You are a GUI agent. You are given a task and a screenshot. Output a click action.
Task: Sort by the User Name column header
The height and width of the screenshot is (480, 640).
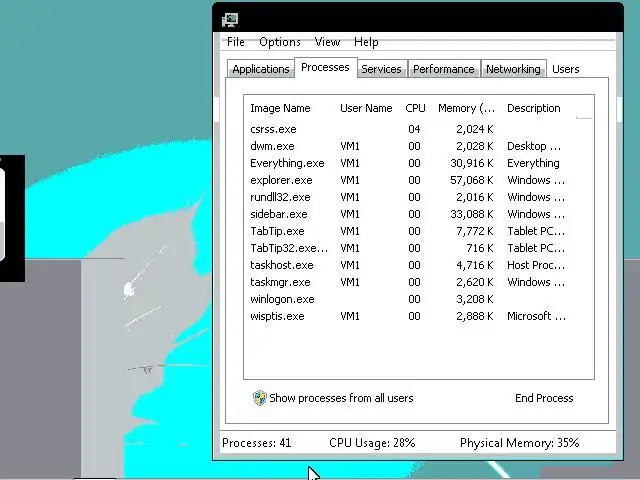[x=366, y=108]
